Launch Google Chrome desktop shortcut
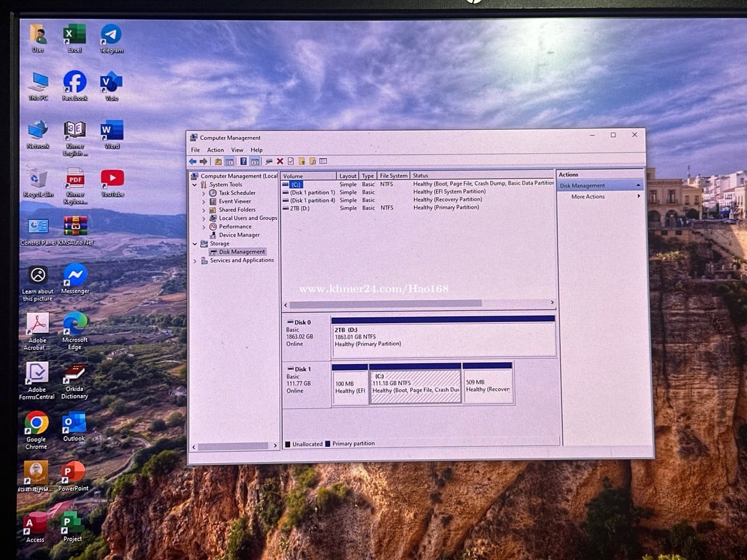 (x=36, y=424)
